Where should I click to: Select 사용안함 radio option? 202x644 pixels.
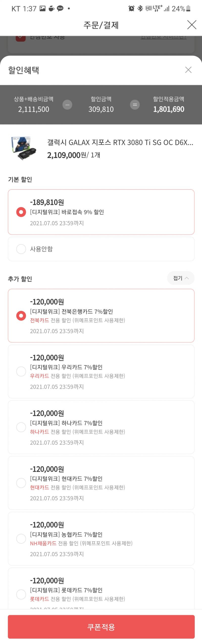(21, 249)
